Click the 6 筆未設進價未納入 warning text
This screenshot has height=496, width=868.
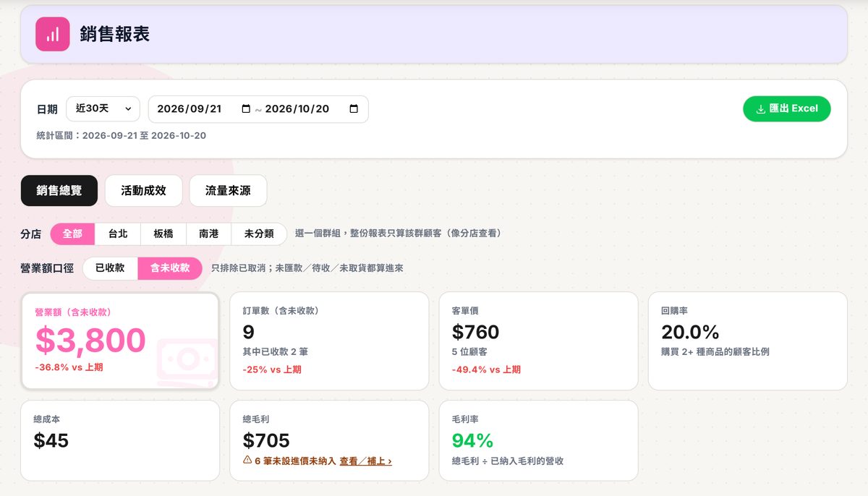pyautogui.click(x=295, y=461)
